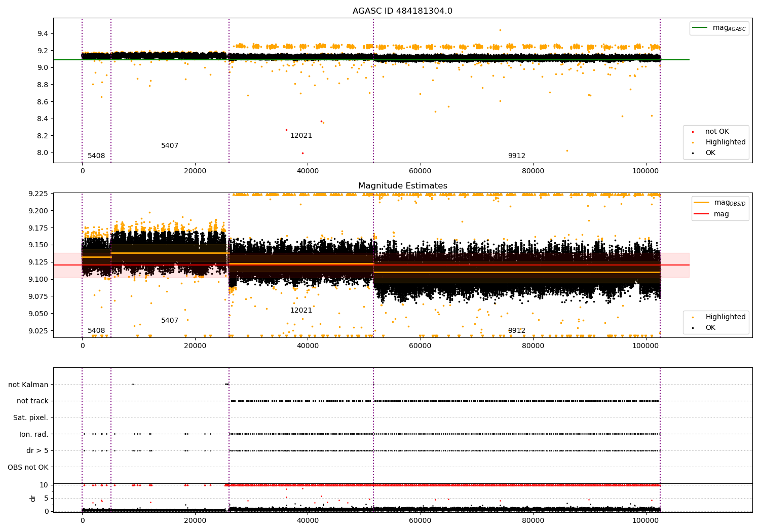Click the '9.175' y-axis tick label
760x532 pixels.
pos(39,228)
